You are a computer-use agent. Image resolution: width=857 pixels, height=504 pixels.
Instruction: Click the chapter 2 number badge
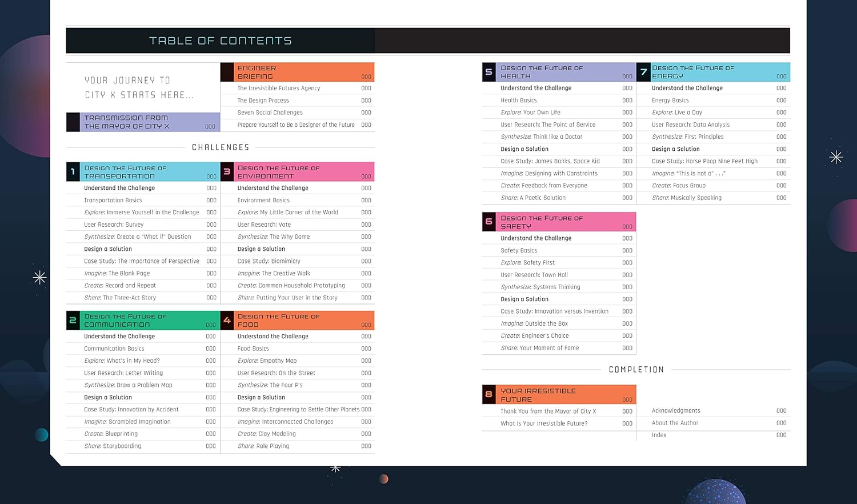pyautogui.click(x=73, y=321)
